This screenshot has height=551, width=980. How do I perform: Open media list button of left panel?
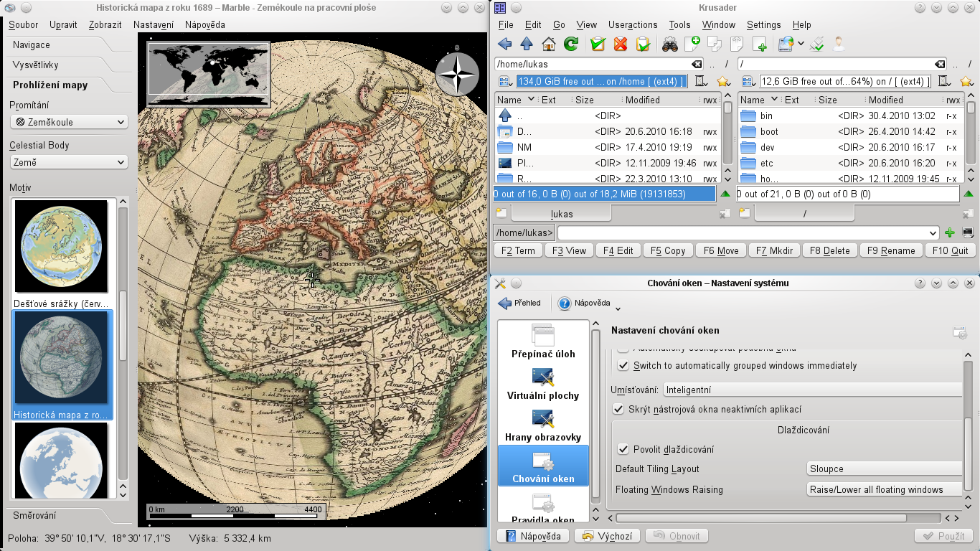(x=504, y=81)
